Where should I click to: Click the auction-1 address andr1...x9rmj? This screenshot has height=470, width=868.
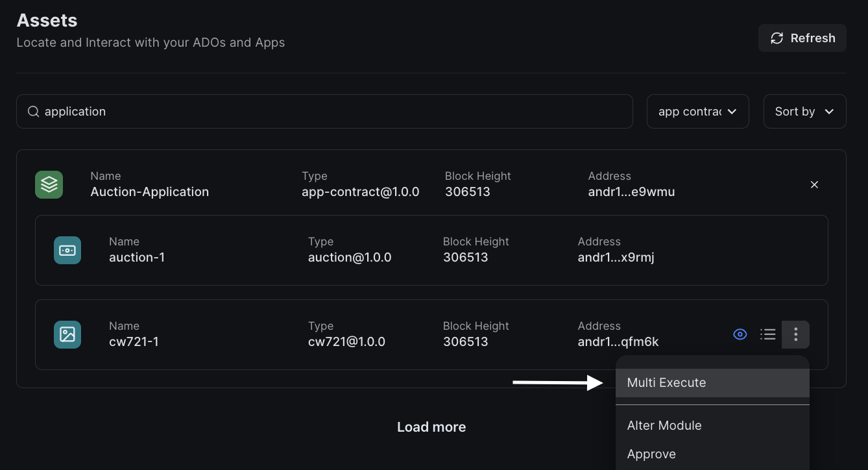(616, 258)
